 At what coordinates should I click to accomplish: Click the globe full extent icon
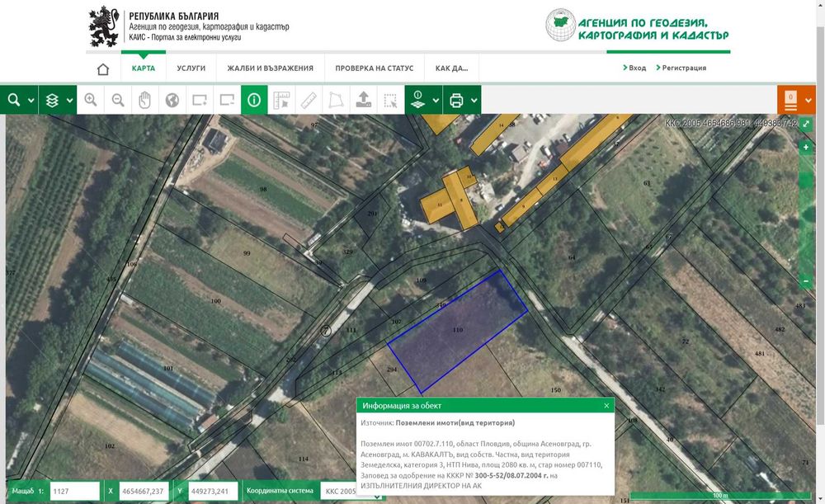pyautogui.click(x=172, y=100)
